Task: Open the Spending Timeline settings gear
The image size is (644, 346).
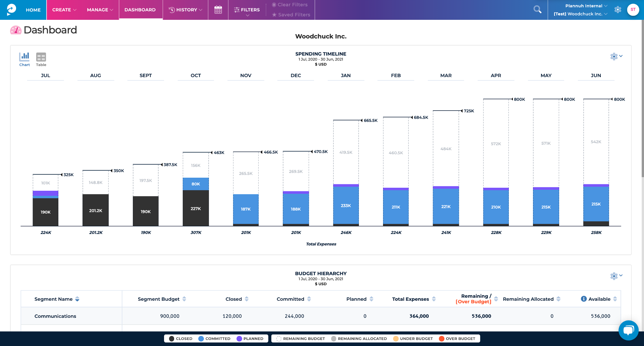Action: point(613,56)
